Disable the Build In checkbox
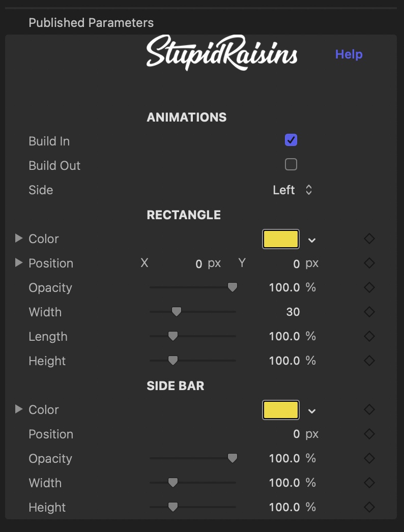 [291, 140]
